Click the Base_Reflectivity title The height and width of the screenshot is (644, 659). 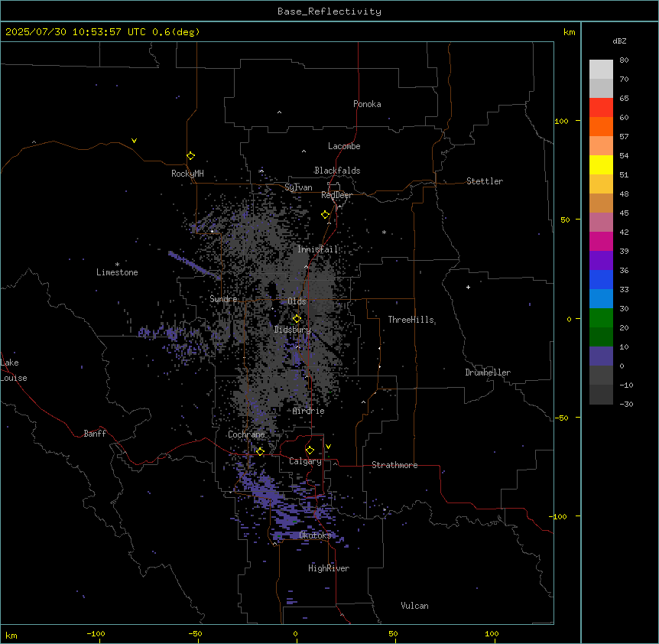point(329,11)
